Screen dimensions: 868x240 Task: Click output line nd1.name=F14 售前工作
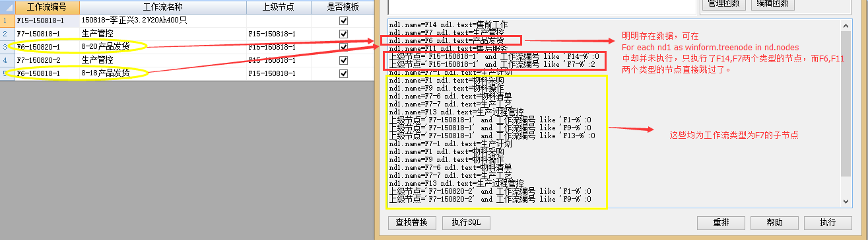(448, 25)
